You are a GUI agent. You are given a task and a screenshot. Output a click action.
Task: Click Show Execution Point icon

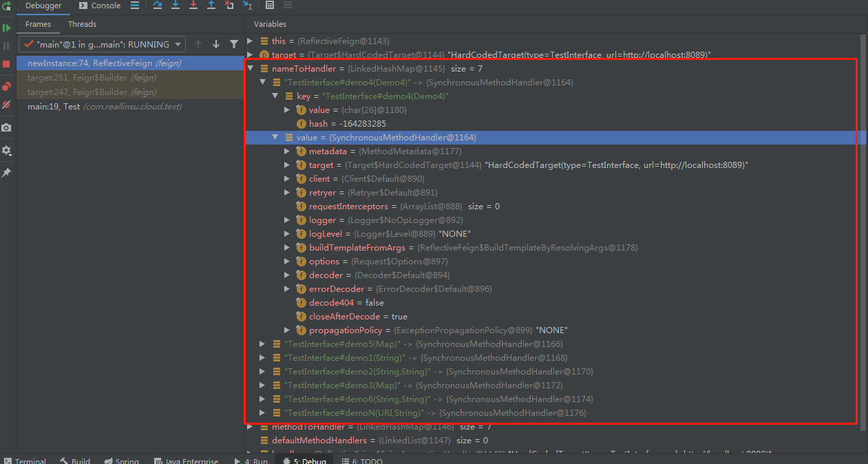134,6
